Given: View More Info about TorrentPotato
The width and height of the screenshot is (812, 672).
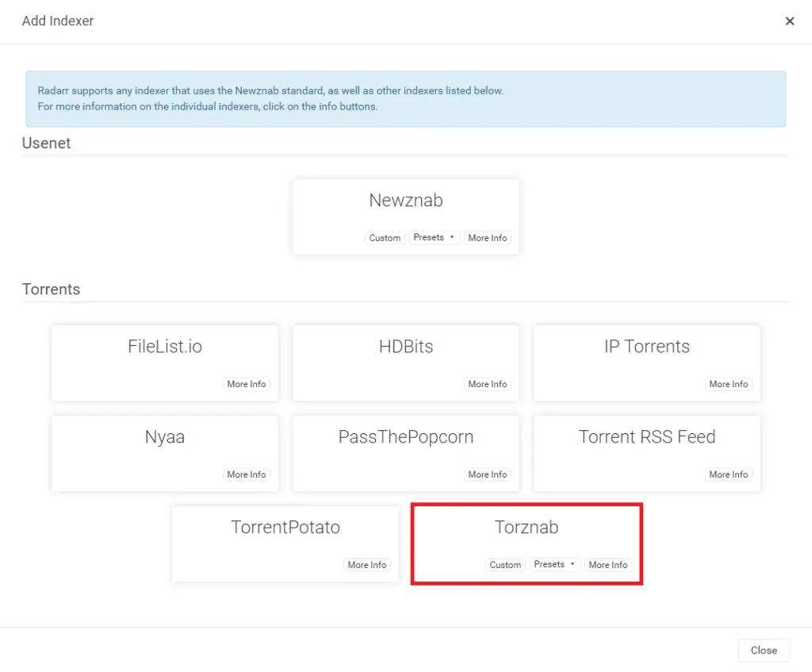Looking at the screenshot, I should click(x=366, y=565).
